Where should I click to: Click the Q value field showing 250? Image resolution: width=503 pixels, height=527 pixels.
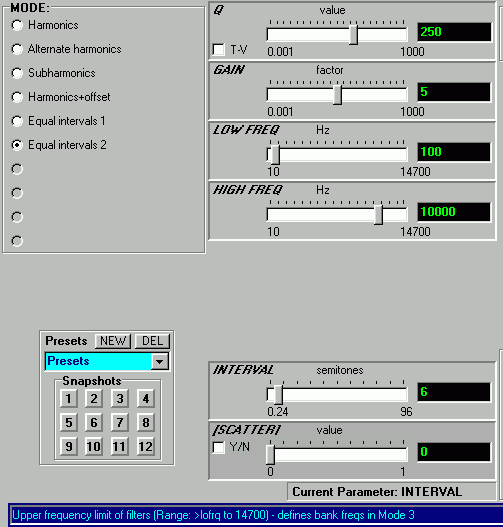[x=454, y=32]
